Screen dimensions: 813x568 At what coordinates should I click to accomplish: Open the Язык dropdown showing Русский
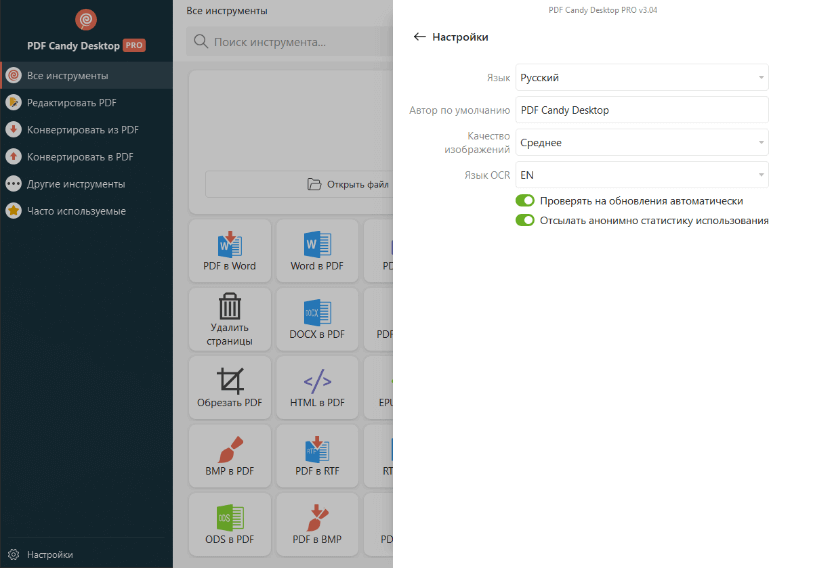642,77
